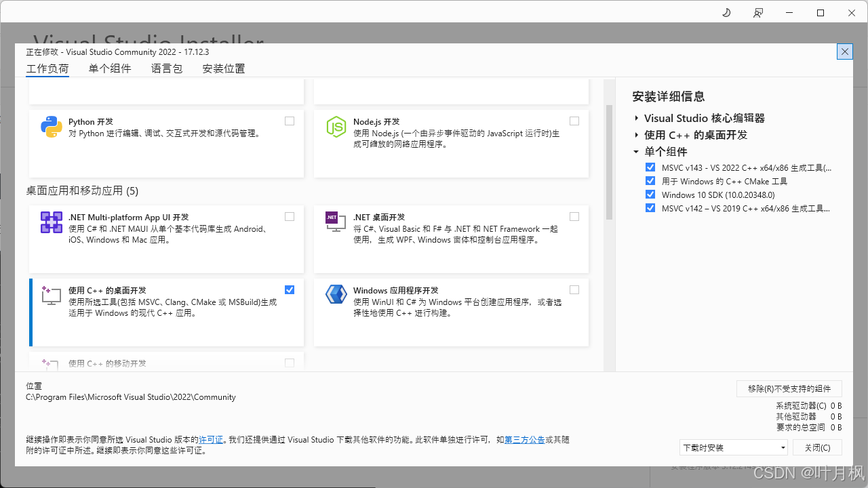Uncheck MSVC v142 VS 2019 build tools component
This screenshot has width=868, height=488.
(650, 208)
